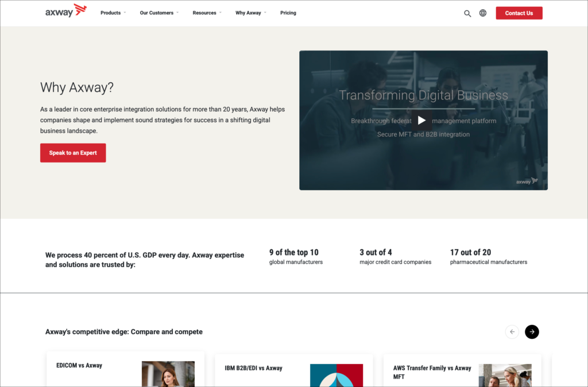Open AWS Transfer Family vs Axway MFT
The image size is (588, 387).
click(432, 372)
